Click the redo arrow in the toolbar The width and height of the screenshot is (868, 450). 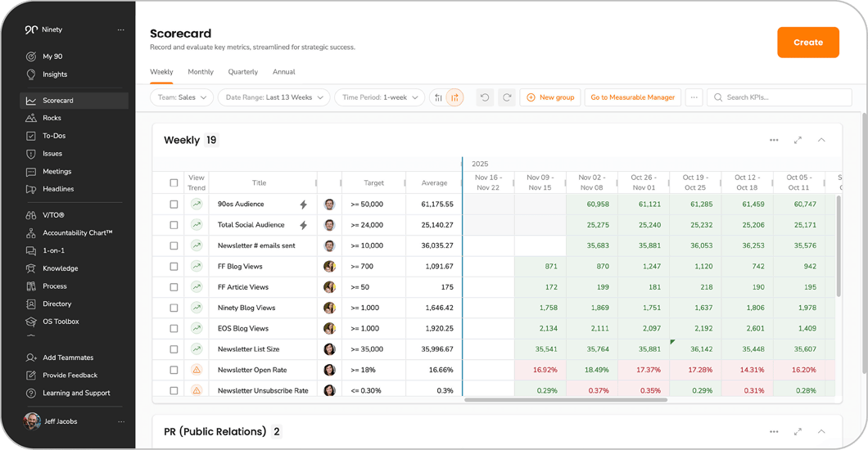click(507, 97)
